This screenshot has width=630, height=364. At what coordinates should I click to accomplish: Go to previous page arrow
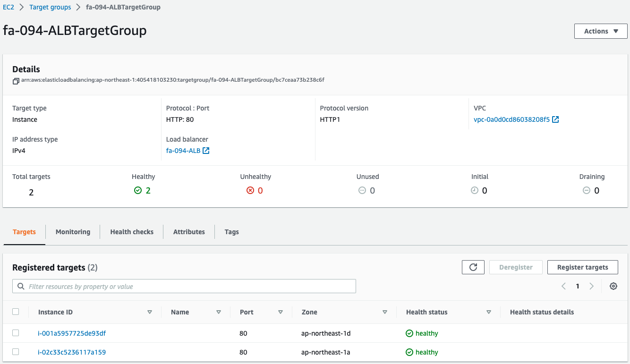click(563, 286)
